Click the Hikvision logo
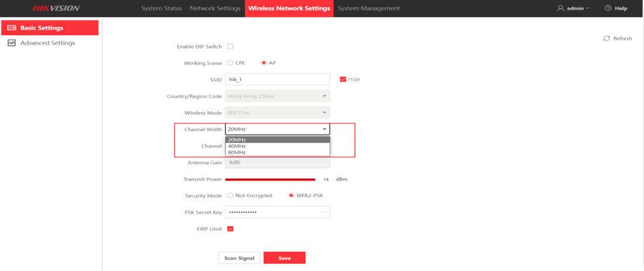644x271 pixels. click(x=56, y=8)
